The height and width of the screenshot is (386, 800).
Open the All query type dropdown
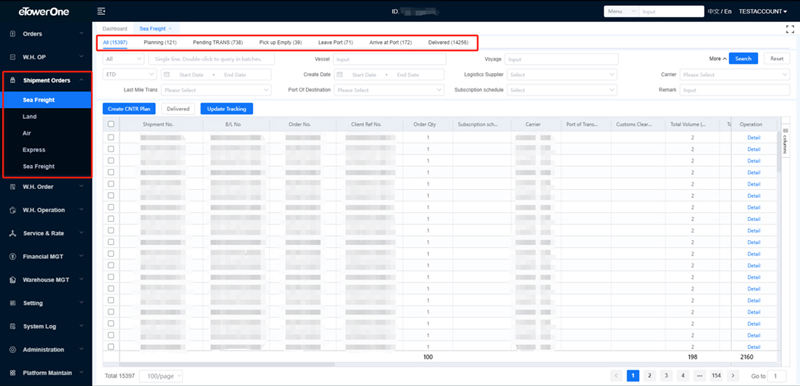(123, 59)
